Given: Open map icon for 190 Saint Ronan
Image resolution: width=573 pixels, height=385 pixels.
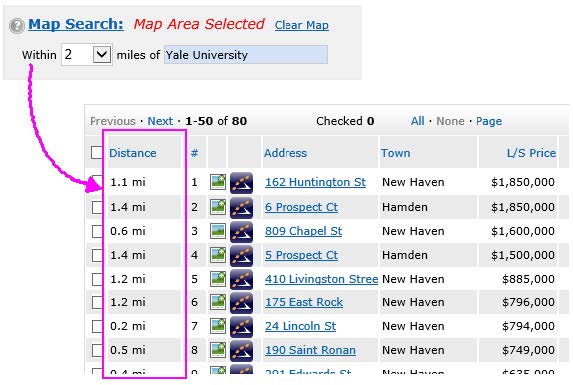Looking at the screenshot, I should pos(242,351).
